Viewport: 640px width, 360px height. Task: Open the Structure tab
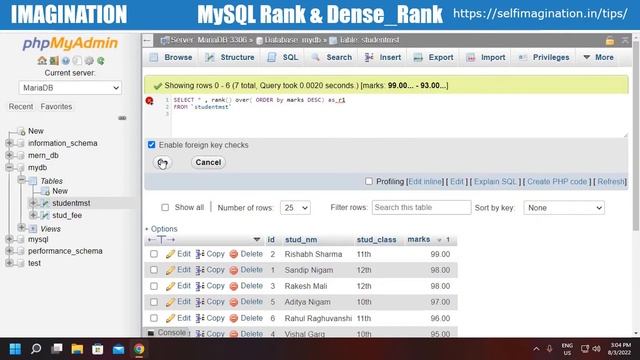point(230,58)
